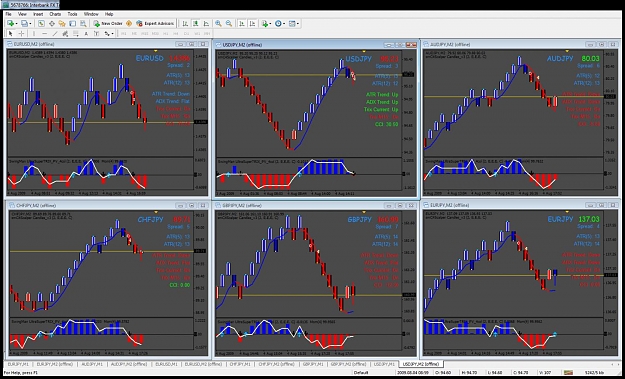Select the text label tool
The width and height of the screenshot is (625, 379).
[x=96, y=34]
